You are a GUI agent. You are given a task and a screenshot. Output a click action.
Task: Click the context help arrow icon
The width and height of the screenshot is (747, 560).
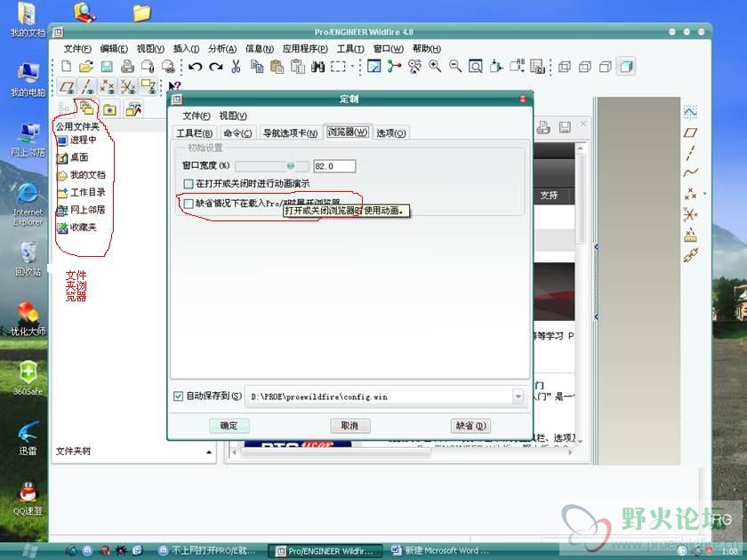coord(174,87)
